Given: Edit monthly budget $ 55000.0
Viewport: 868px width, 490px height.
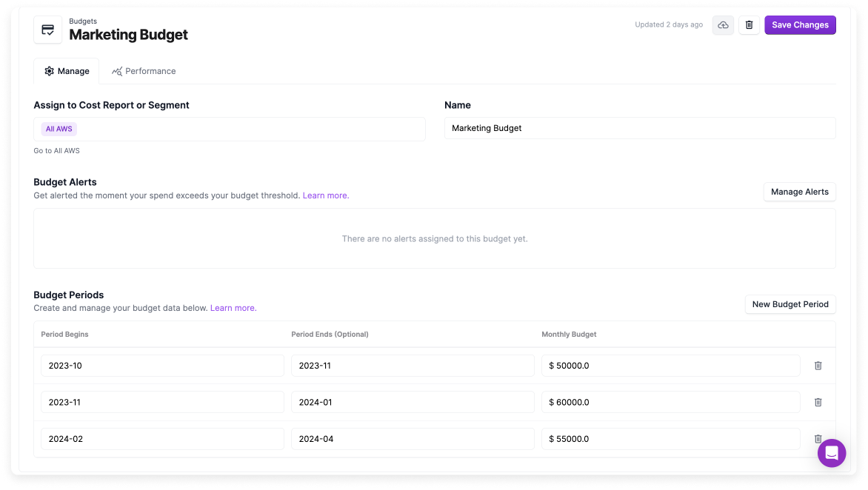Looking at the screenshot, I should point(670,439).
